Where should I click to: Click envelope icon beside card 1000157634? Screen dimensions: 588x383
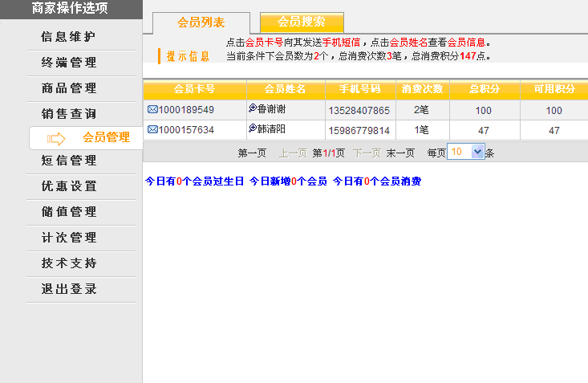[x=152, y=129]
